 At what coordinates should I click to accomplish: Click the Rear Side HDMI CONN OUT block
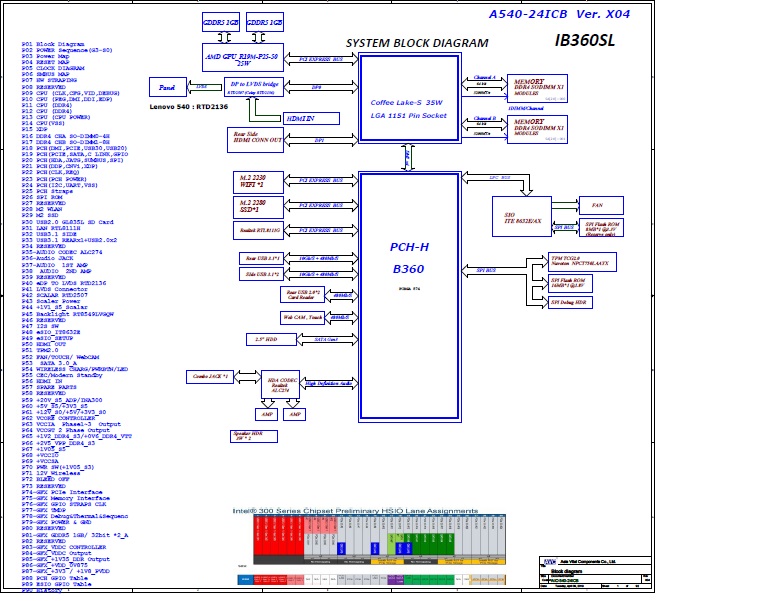258,139
